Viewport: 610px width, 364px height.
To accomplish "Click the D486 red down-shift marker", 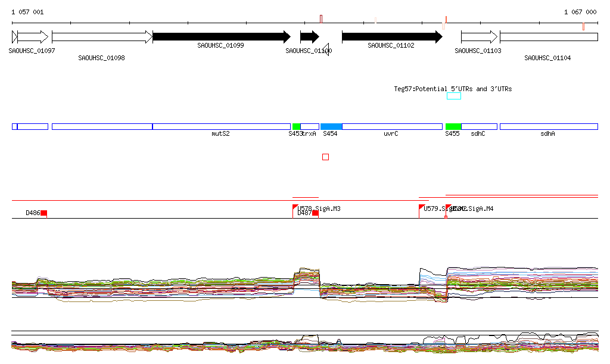I will [43, 213].
